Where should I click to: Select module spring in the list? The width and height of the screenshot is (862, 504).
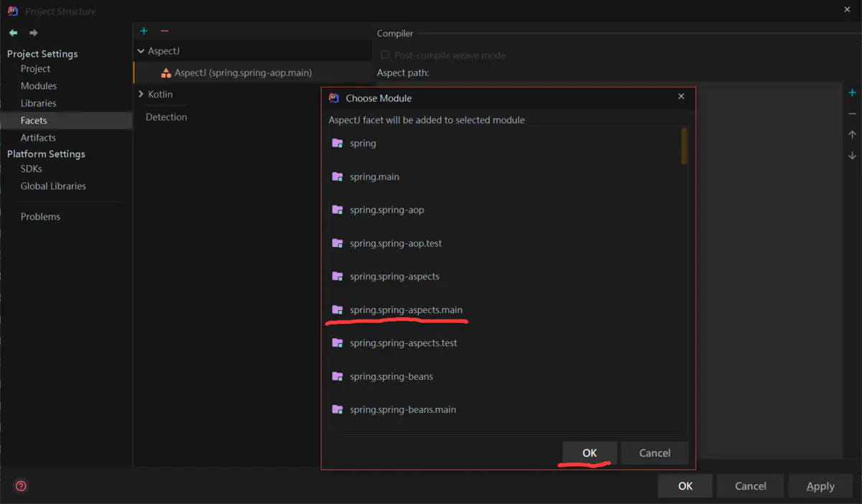point(504,143)
